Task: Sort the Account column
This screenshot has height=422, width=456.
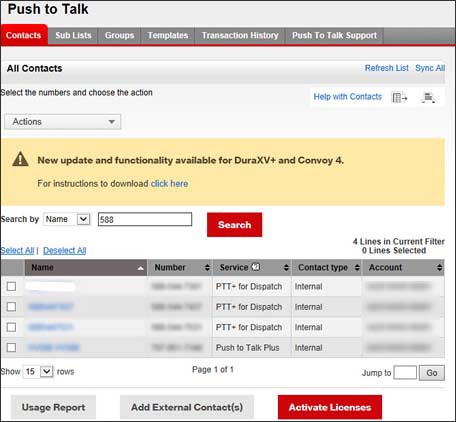Action: point(439,267)
